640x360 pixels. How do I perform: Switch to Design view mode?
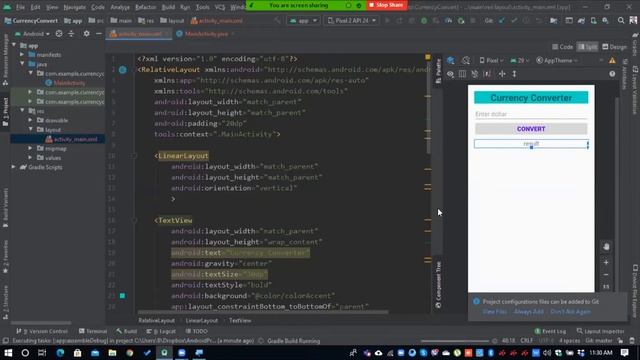pyautogui.click(x=614, y=47)
